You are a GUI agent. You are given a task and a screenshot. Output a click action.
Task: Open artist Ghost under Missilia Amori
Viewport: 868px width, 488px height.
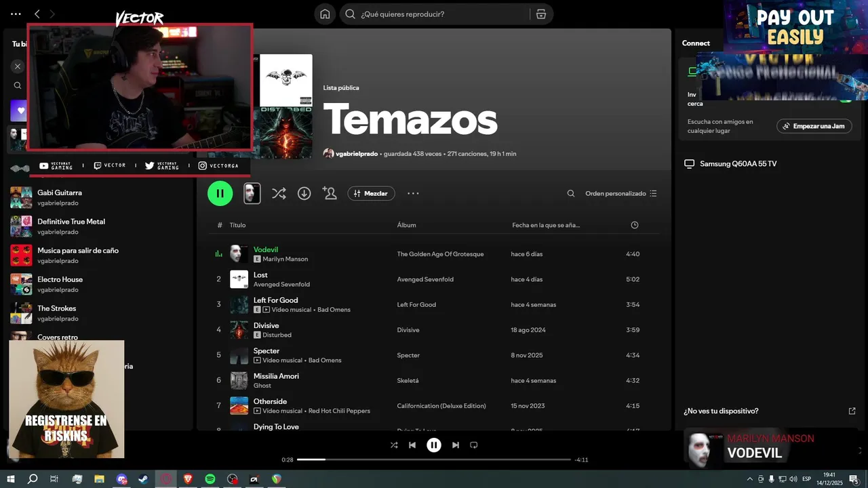[x=262, y=386]
